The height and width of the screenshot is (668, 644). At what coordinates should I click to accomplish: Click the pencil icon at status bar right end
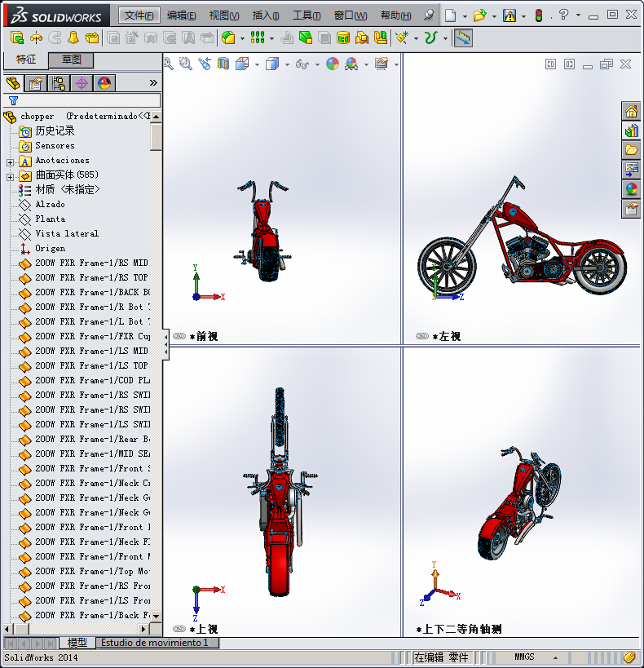(x=629, y=657)
